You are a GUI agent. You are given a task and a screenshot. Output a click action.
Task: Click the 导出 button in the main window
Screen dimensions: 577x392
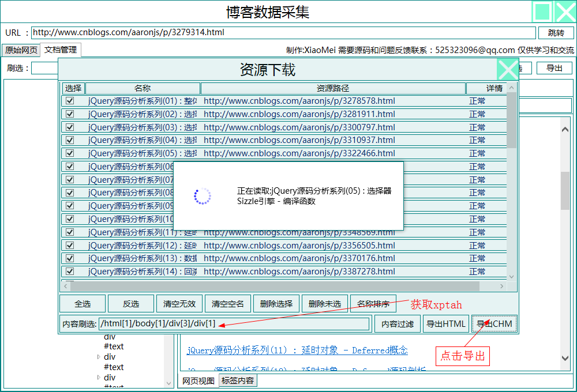click(x=554, y=68)
